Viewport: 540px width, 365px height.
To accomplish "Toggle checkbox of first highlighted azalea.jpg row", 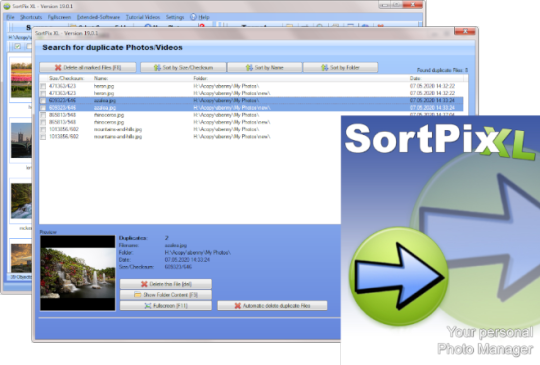I will coord(43,101).
